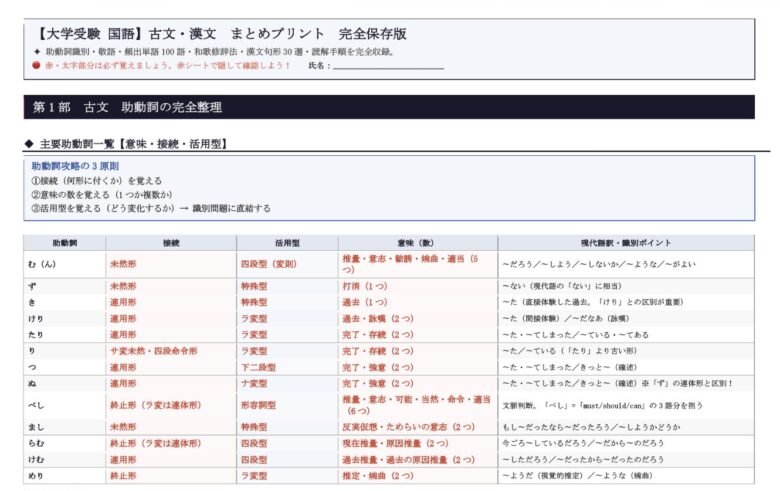The image size is (780, 491).
Task: Click the black star bullet under the title
Action: [x=37, y=52]
